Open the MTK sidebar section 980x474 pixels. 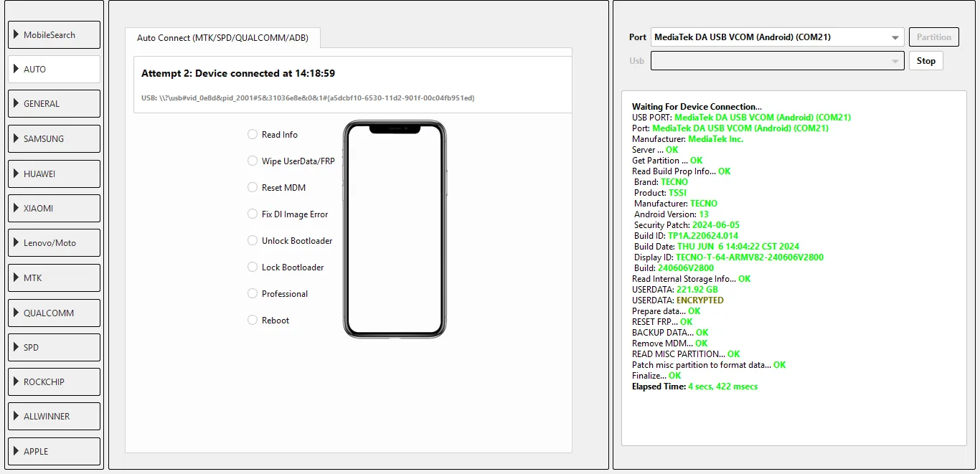(x=54, y=278)
